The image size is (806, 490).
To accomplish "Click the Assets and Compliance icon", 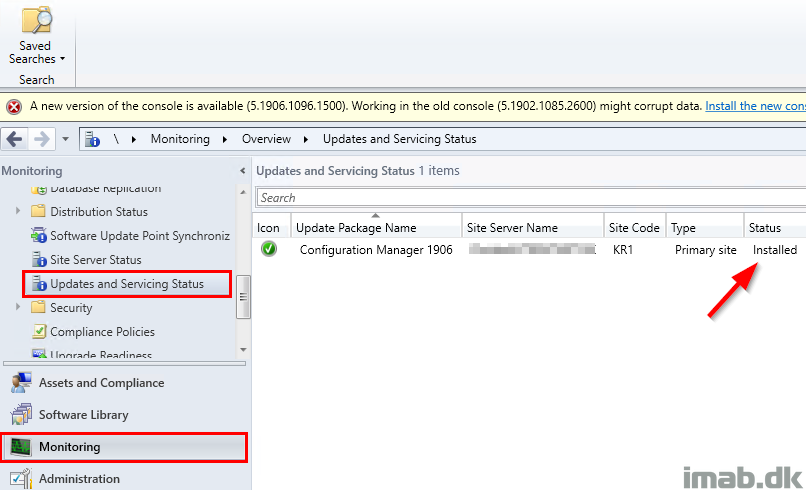I will 21,383.
